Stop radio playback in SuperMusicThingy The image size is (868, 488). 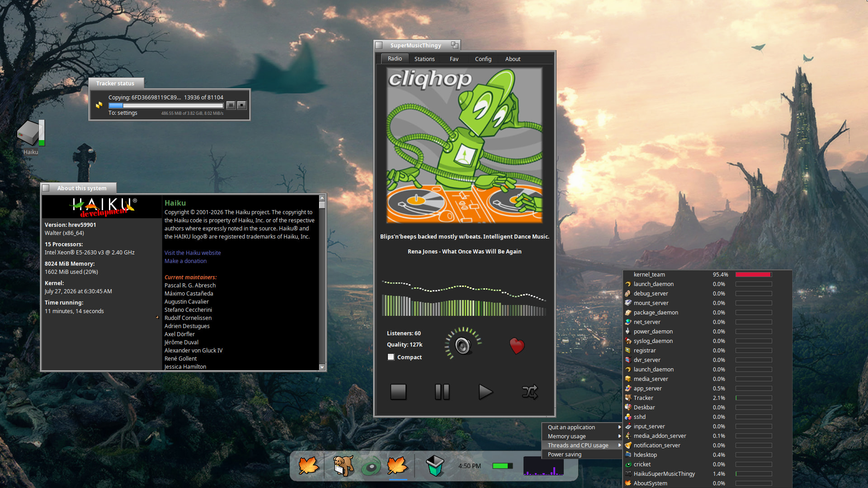click(x=398, y=392)
